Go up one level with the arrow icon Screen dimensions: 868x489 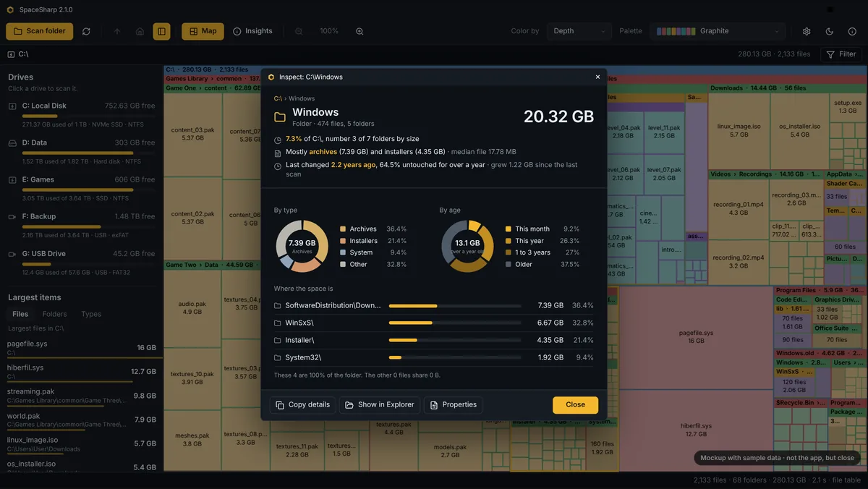click(x=117, y=31)
